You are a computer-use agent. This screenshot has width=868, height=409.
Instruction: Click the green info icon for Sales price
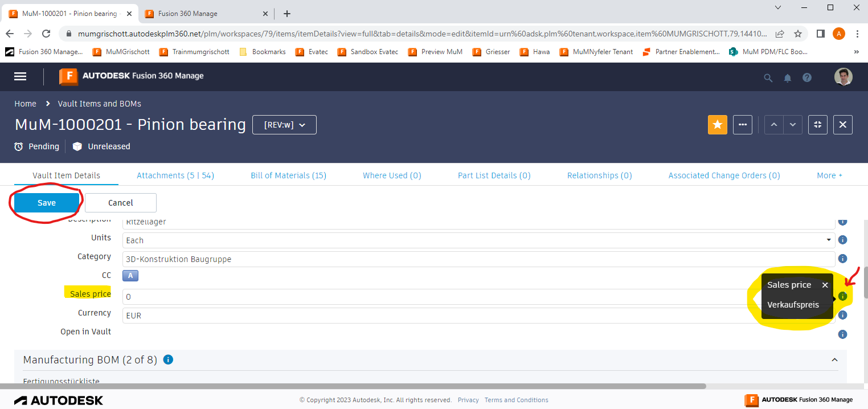[x=843, y=296]
